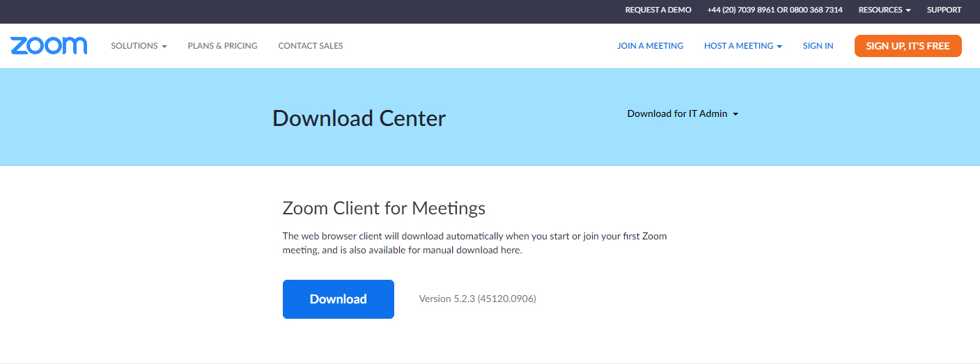Select the Host a Meeting label

tap(738, 46)
